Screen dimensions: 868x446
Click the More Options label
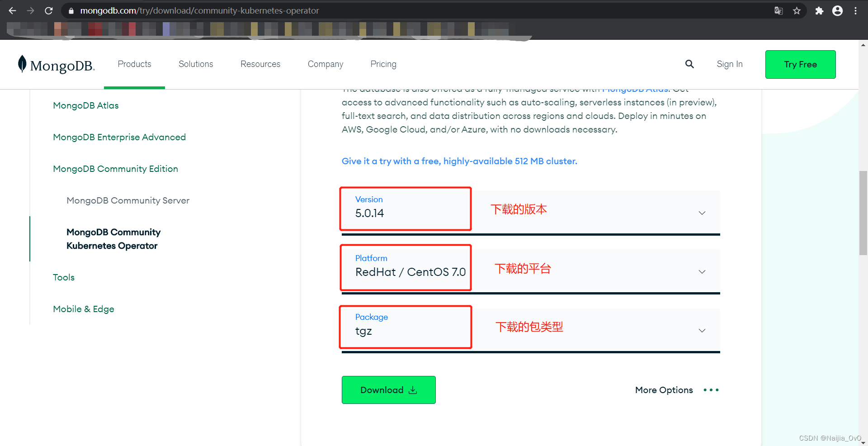pos(664,390)
